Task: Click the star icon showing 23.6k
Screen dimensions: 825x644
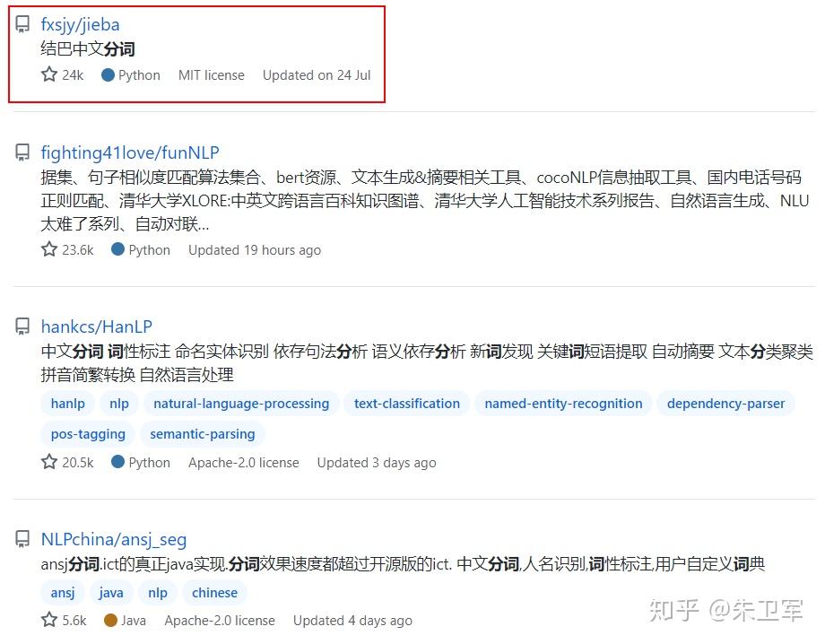Action: 49,248
